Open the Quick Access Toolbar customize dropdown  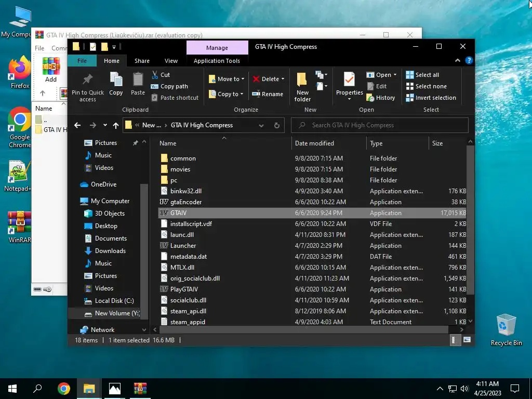click(x=114, y=47)
